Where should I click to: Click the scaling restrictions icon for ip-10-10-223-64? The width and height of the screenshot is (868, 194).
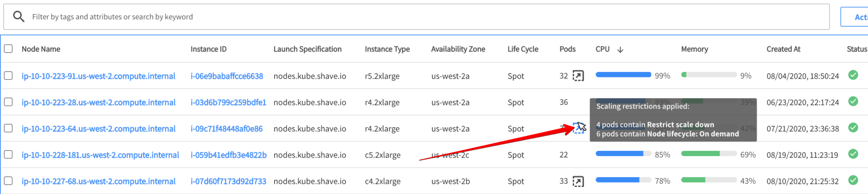[x=578, y=128]
